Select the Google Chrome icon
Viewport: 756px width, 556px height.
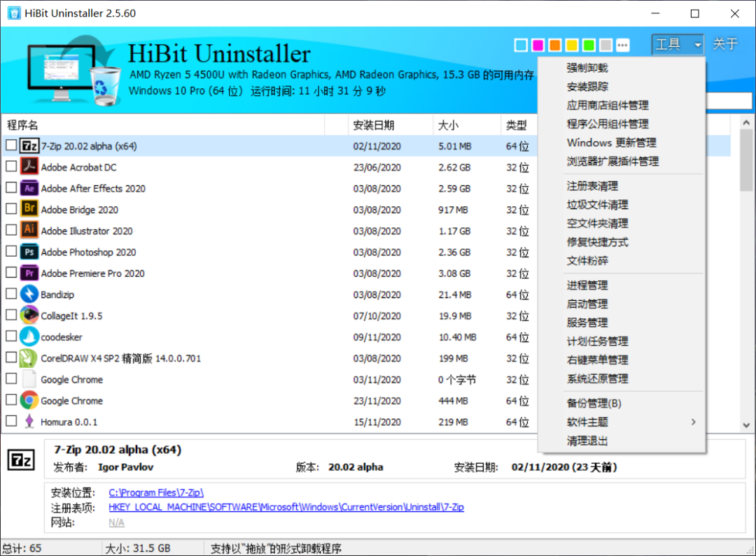tap(29, 400)
